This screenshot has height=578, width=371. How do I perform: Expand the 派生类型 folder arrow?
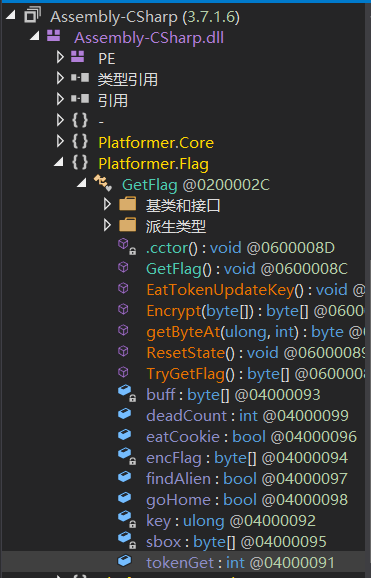point(107,225)
